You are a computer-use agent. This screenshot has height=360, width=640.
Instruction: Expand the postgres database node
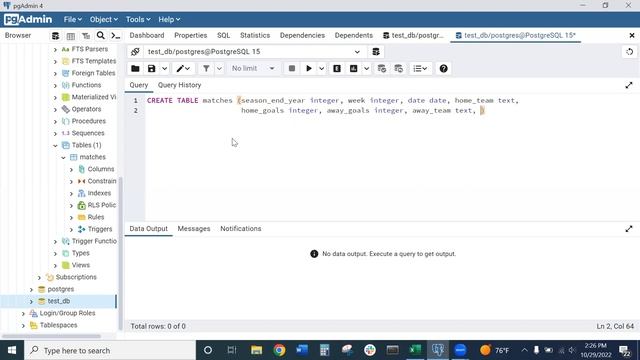tap(31, 289)
